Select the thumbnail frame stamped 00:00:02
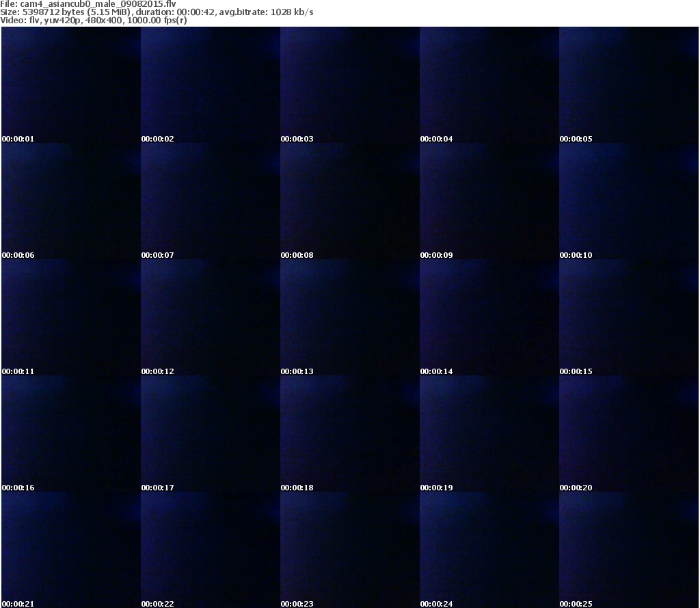The image size is (700, 608). point(211,85)
